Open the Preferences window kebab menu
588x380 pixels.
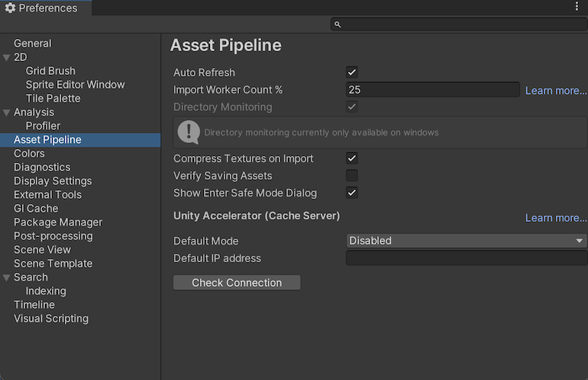[577, 7]
